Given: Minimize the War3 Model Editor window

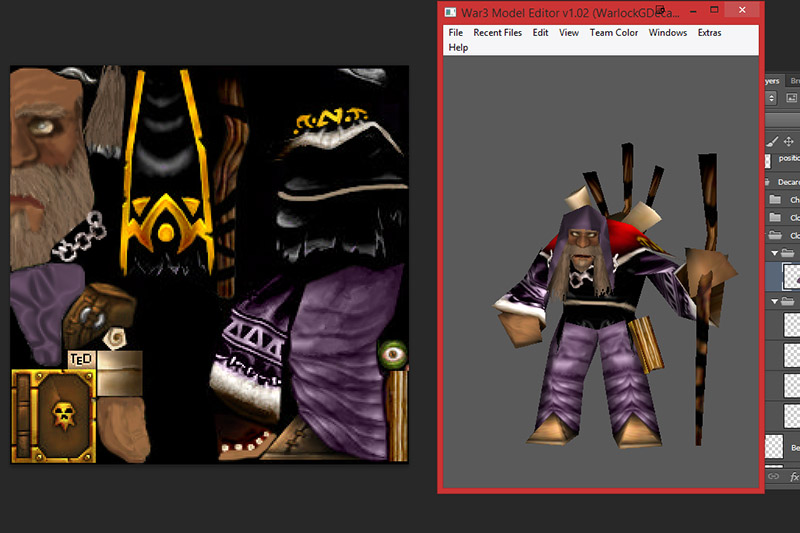Looking at the screenshot, I should 693,11.
